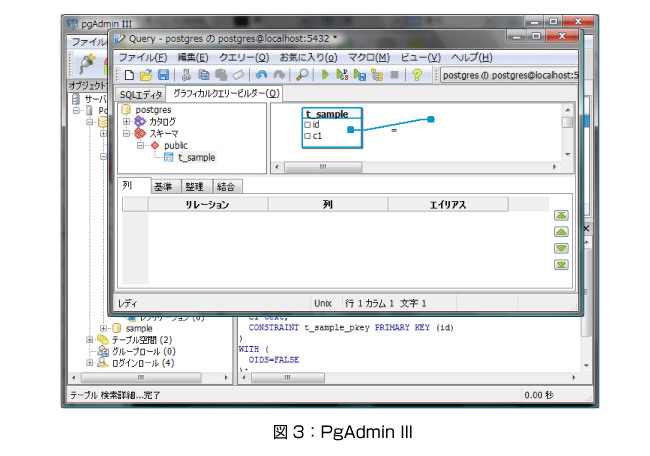
Task: Open the クエリー(Q) menu
Action: click(x=244, y=57)
